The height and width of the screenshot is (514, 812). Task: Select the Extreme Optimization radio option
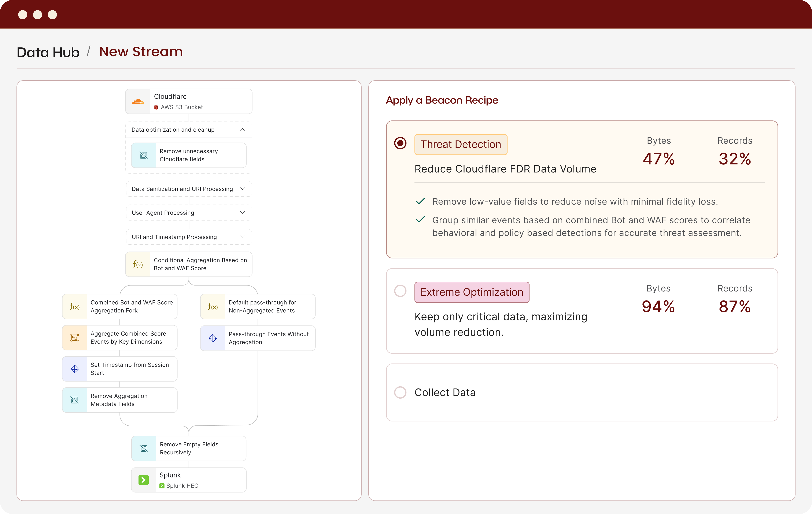400,291
